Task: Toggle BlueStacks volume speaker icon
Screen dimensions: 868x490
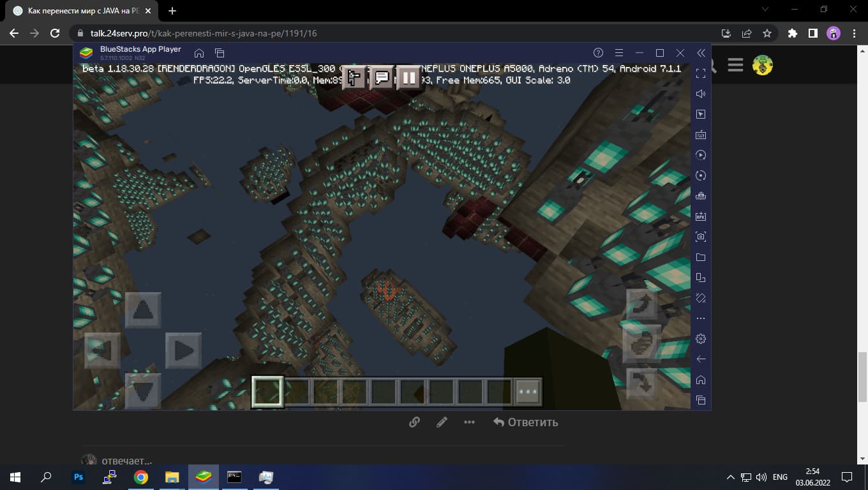Action: click(701, 94)
